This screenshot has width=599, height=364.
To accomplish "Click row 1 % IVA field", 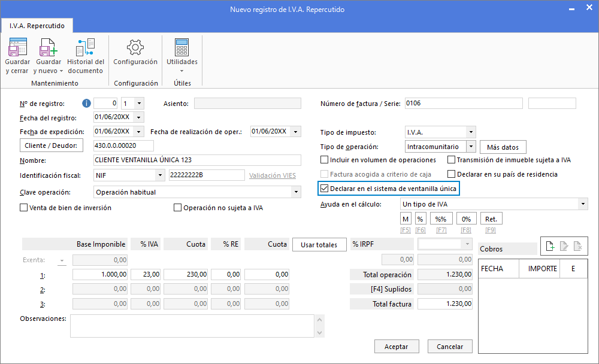I will [x=146, y=274].
